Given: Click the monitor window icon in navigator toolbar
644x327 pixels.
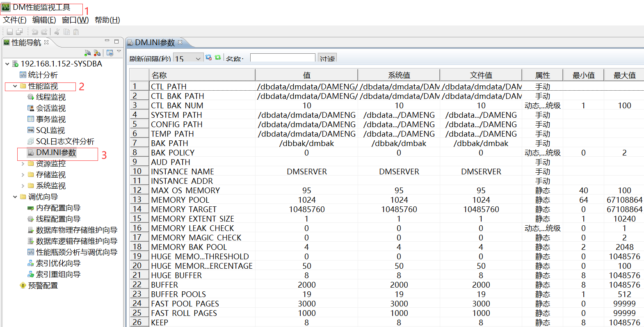Looking at the screenshot, I should point(110,53).
